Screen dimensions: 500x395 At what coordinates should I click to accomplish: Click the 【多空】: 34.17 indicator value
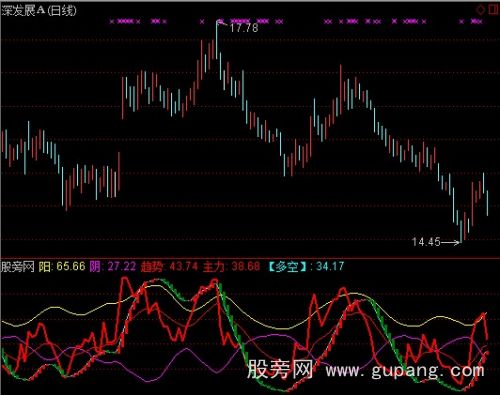(306, 266)
